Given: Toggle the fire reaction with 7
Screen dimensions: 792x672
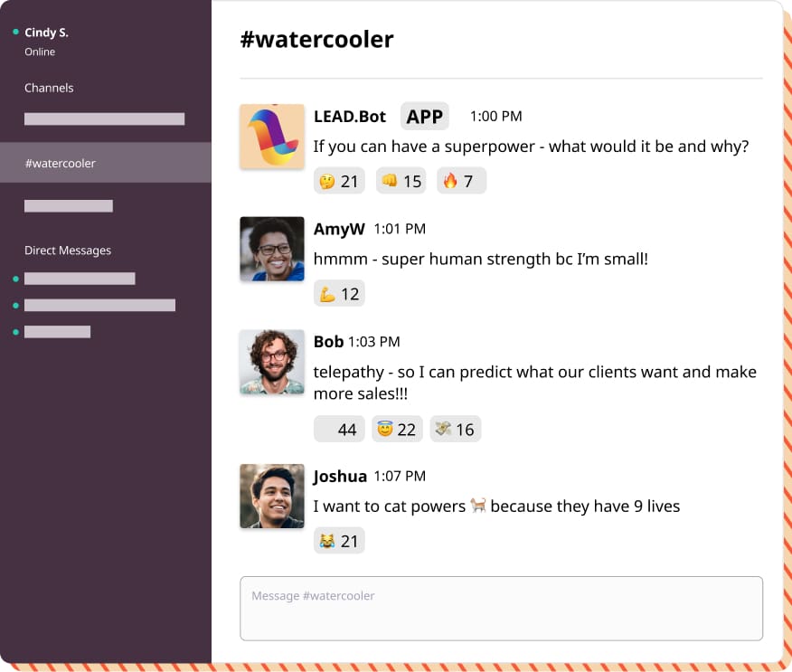Looking at the screenshot, I should tap(461, 181).
